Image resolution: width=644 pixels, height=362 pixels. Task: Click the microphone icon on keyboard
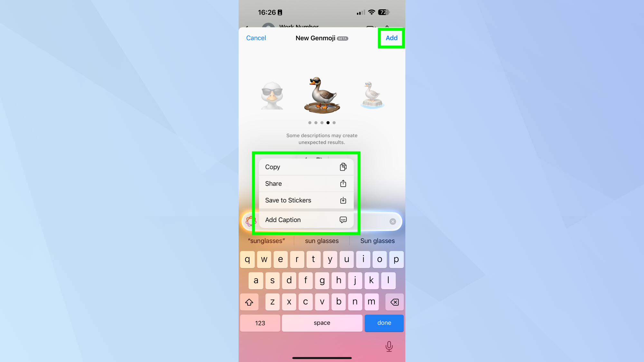point(389,346)
